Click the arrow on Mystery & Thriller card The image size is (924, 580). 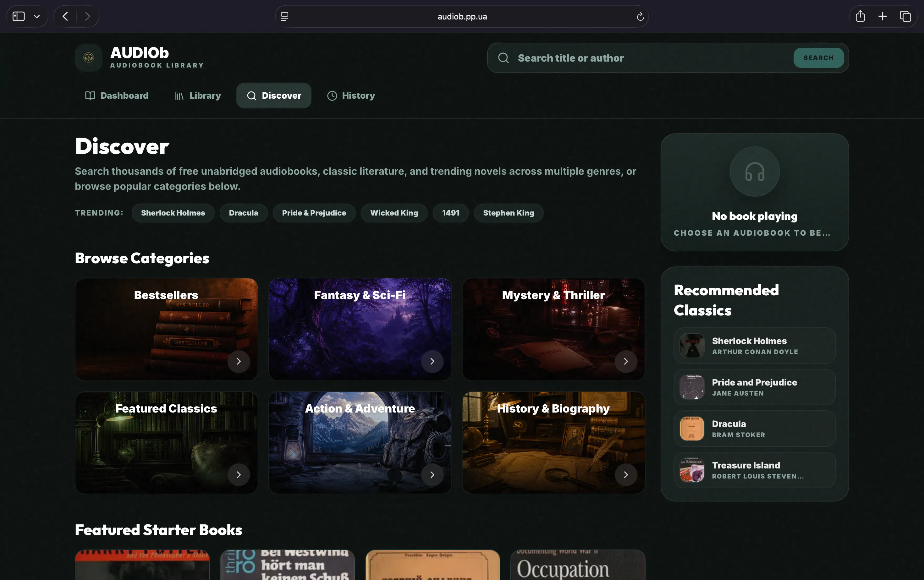pyautogui.click(x=626, y=361)
